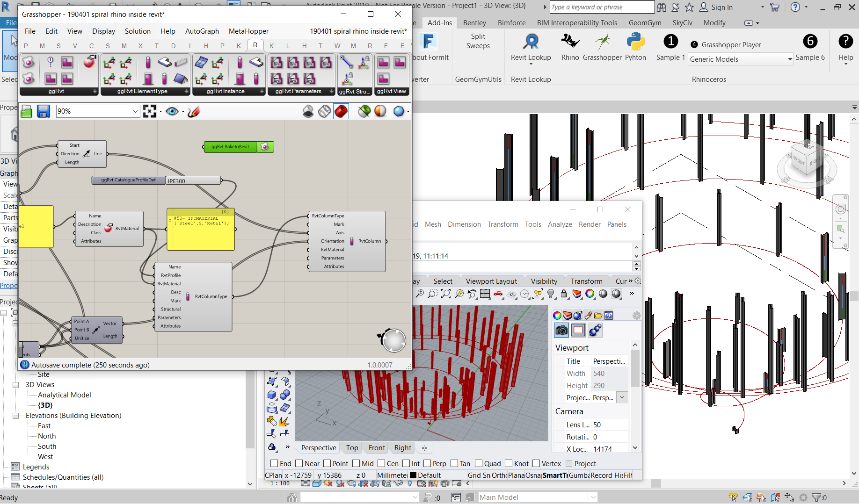Select the red shaded preview icon in Grasshopper
The height and width of the screenshot is (504, 859).
[x=341, y=111]
